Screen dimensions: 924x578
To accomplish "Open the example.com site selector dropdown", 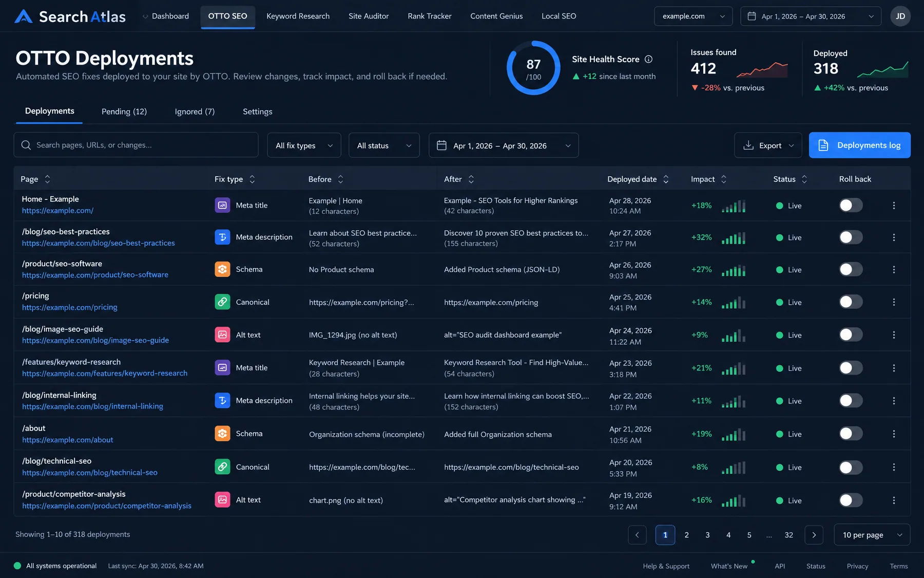I will pos(693,16).
